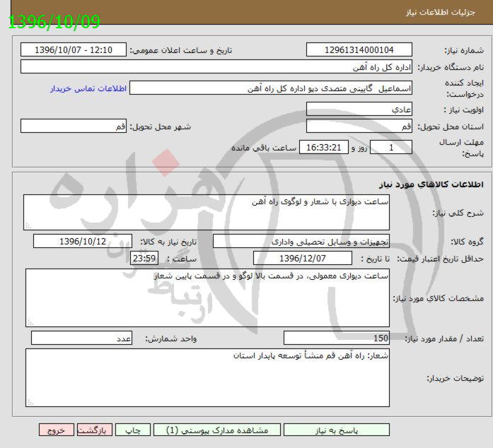The image size is (493, 448).
Task: Click the تعداد / مقدار مورد نیاز label
Action: (444, 338)
